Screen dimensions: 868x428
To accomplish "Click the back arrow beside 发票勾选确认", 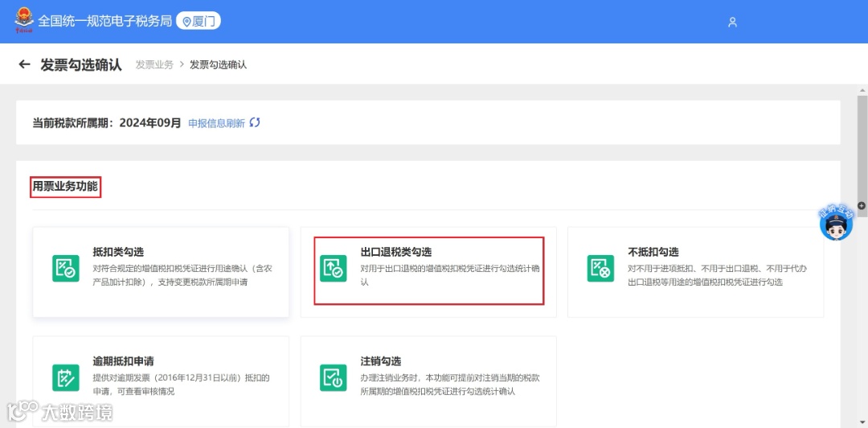I will pos(24,64).
